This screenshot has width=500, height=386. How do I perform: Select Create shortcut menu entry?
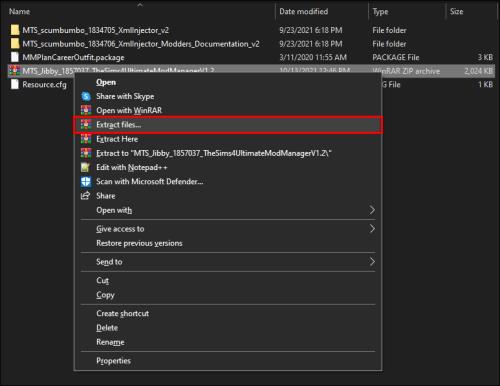(x=122, y=313)
